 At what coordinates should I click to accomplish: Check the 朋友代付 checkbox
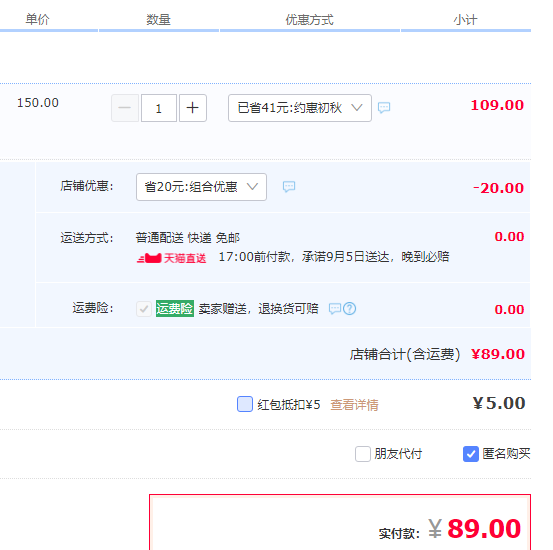363,454
